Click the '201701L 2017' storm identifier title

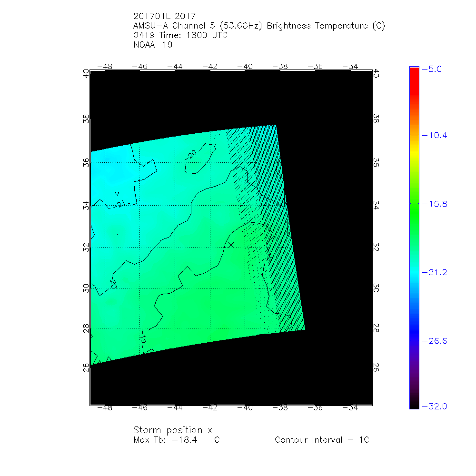point(165,16)
